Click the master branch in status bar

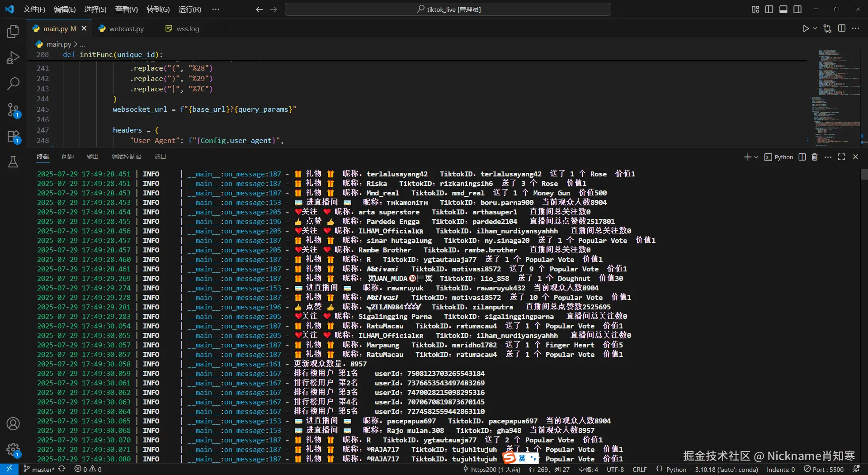39,470
